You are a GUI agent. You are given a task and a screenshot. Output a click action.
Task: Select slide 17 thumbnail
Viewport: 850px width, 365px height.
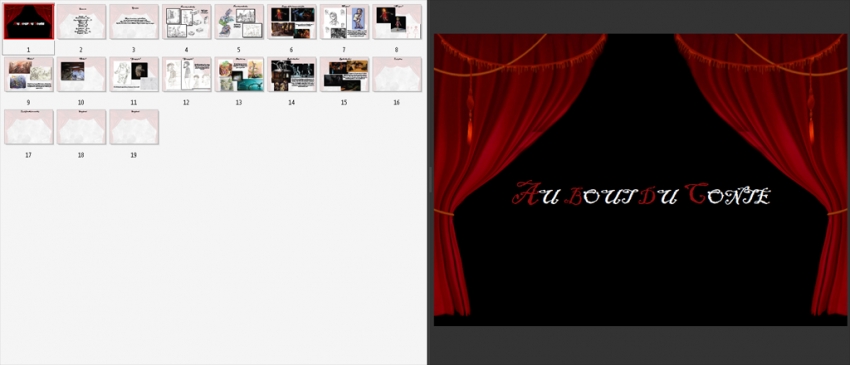point(29,127)
